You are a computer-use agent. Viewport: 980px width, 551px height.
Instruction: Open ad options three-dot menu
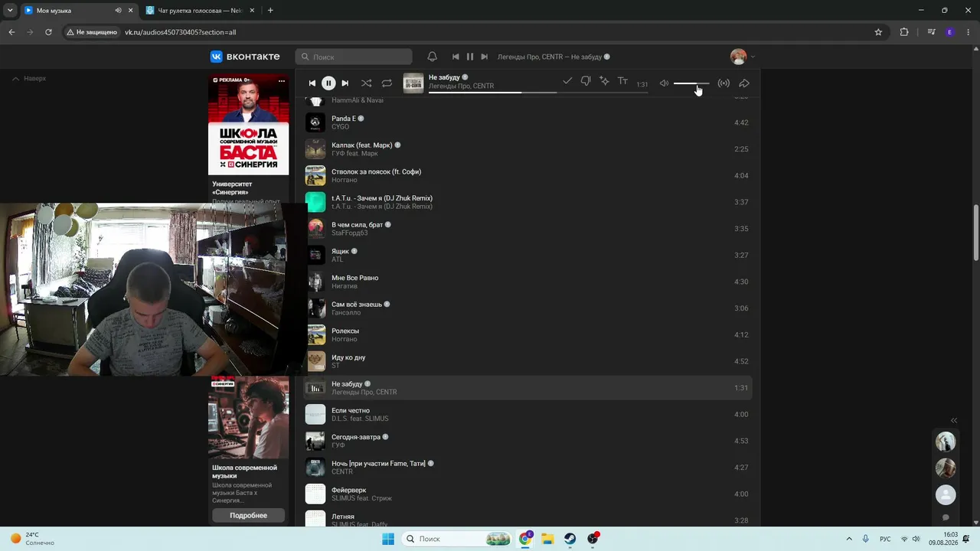tap(282, 80)
